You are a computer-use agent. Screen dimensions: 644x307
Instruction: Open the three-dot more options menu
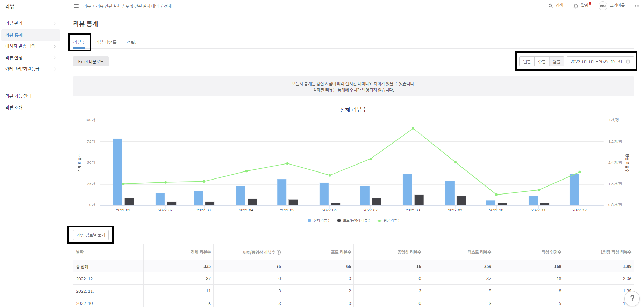click(x=637, y=6)
